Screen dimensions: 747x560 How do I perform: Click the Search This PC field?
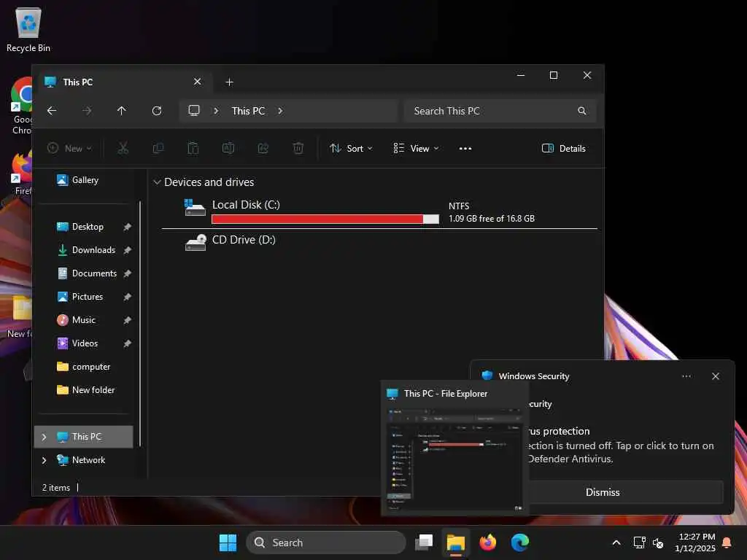click(500, 111)
